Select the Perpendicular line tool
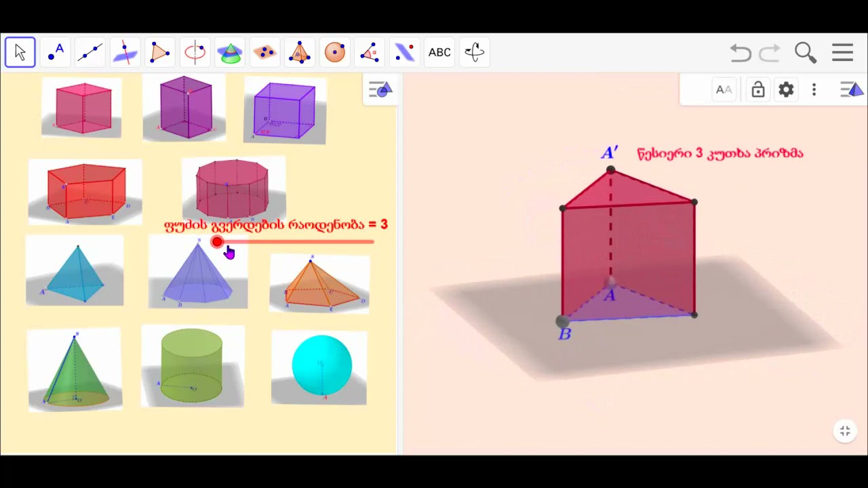The width and height of the screenshot is (868, 488). point(125,52)
